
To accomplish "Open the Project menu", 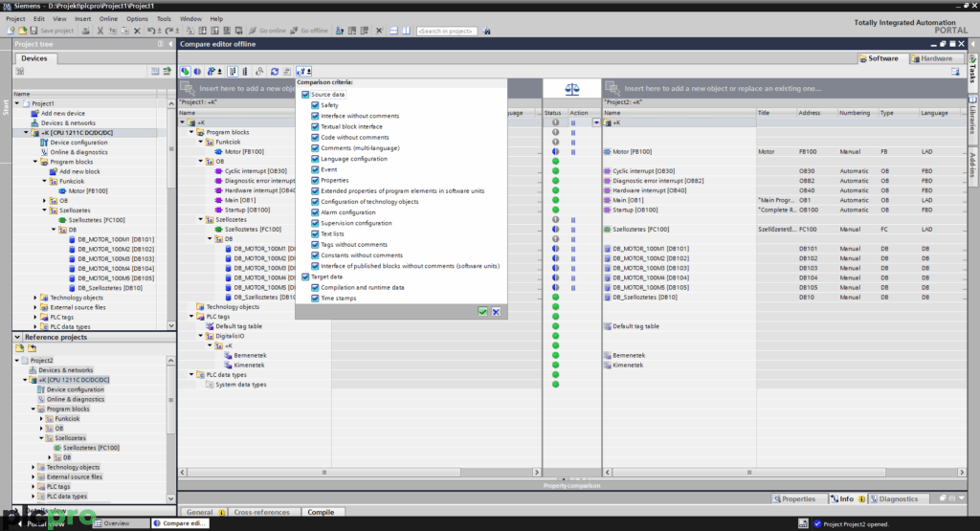I will 15,19.
